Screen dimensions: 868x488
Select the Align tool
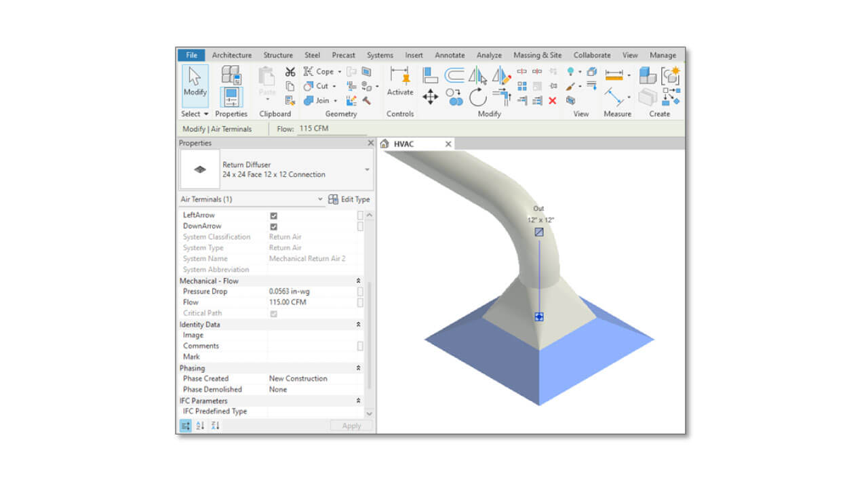point(431,75)
